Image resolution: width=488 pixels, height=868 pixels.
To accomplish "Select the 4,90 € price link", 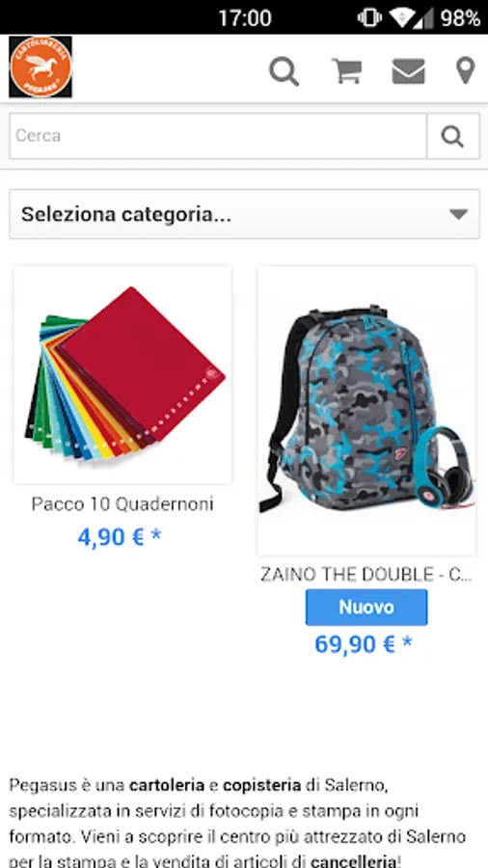I will pyautogui.click(x=120, y=537).
